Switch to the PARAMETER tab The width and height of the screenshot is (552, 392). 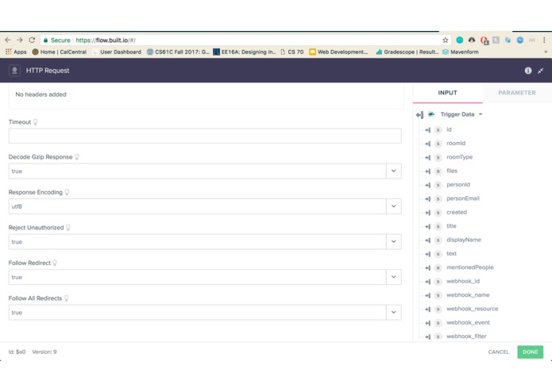[x=517, y=93]
